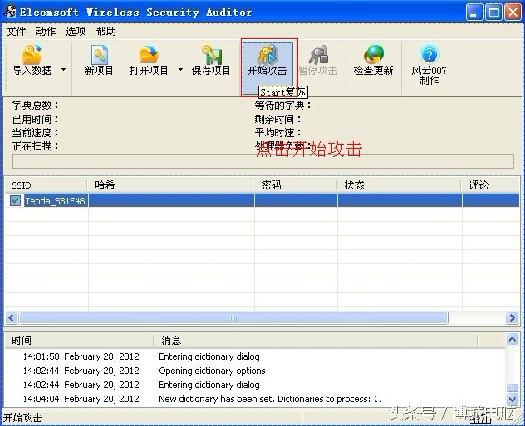Select the Tenda SSID entry text

pyautogui.click(x=56, y=201)
